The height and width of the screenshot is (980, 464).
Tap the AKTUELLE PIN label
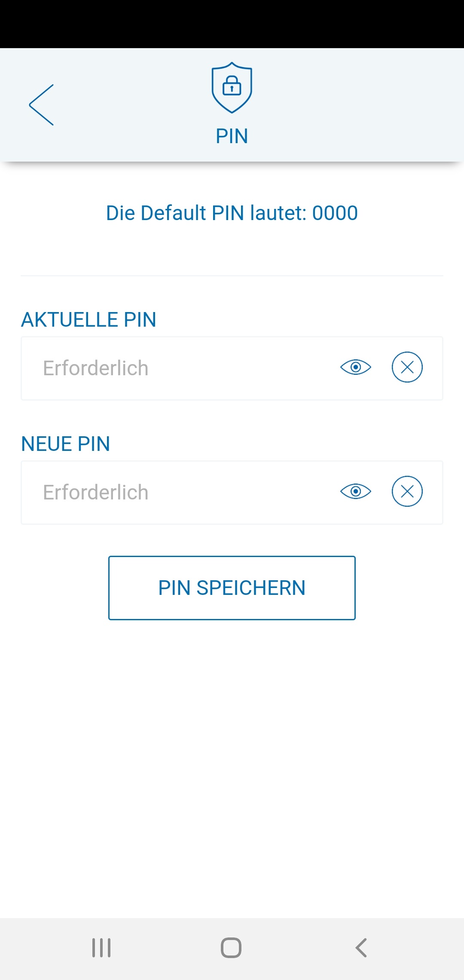coord(89,320)
